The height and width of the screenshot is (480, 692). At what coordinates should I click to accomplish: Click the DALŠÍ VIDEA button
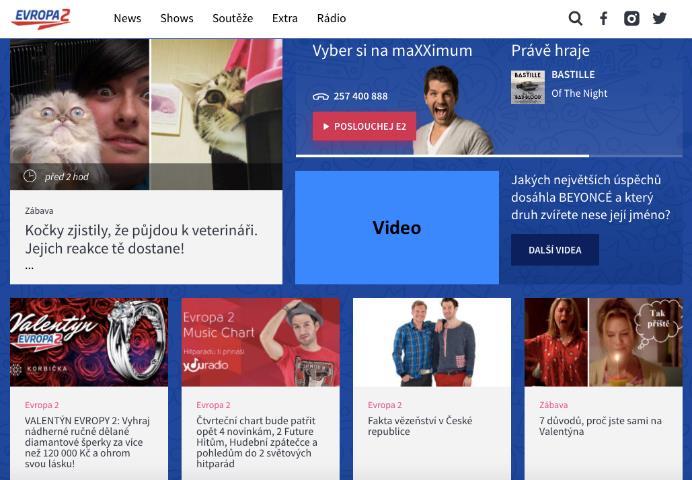point(555,250)
